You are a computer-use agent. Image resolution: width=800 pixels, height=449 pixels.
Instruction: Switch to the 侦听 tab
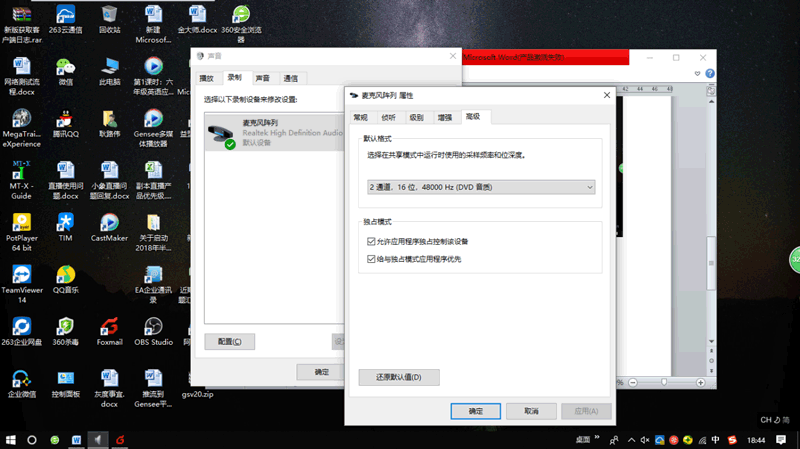pyautogui.click(x=388, y=117)
